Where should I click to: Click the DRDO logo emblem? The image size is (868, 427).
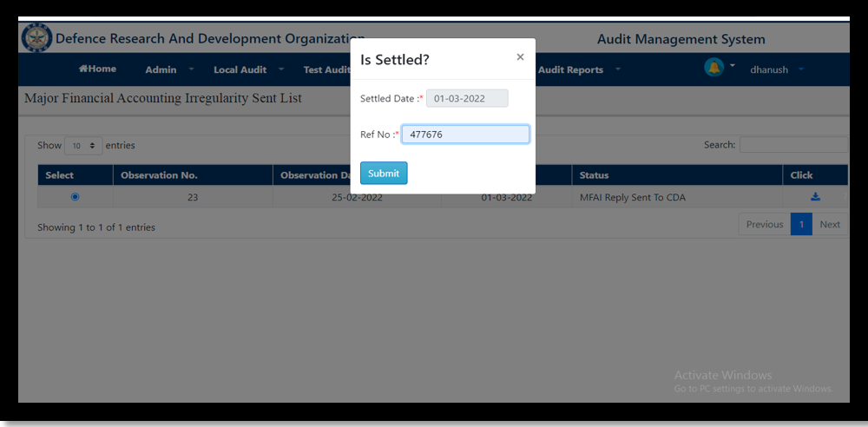tap(36, 39)
